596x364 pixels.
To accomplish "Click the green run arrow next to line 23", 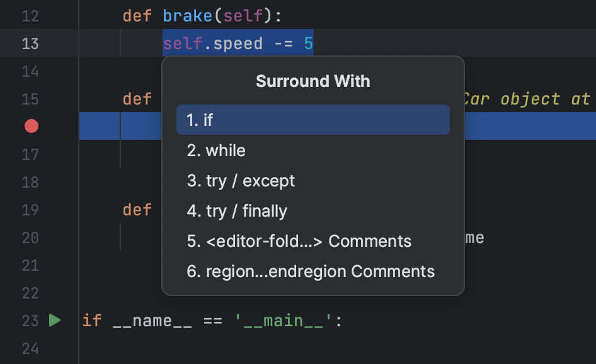I will pyautogui.click(x=55, y=321).
